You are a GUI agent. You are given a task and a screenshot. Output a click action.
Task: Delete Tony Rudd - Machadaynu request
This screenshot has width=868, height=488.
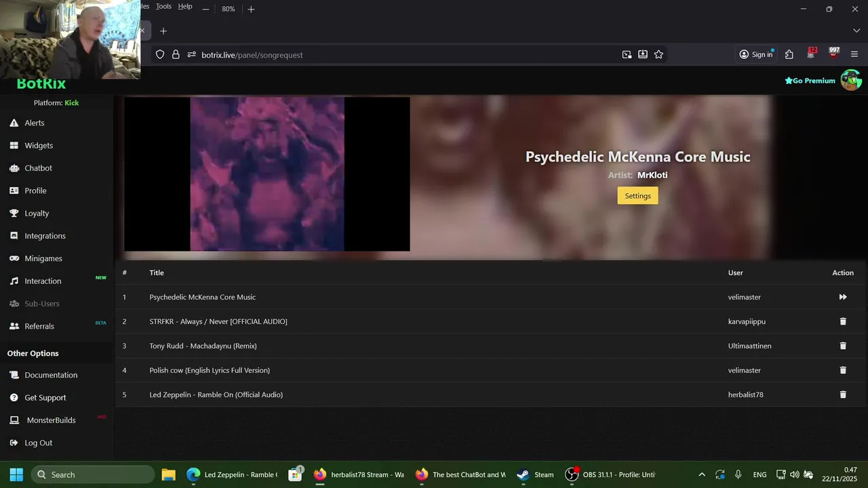click(x=843, y=346)
